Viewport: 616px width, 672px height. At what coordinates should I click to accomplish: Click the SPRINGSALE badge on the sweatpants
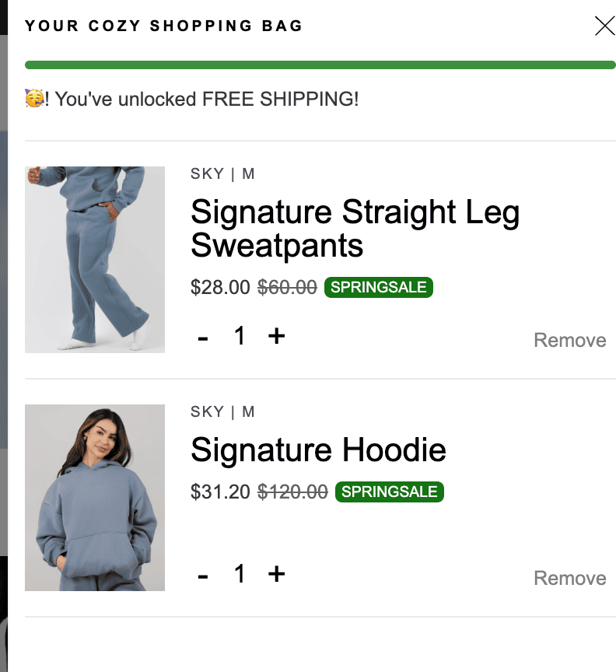click(378, 287)
